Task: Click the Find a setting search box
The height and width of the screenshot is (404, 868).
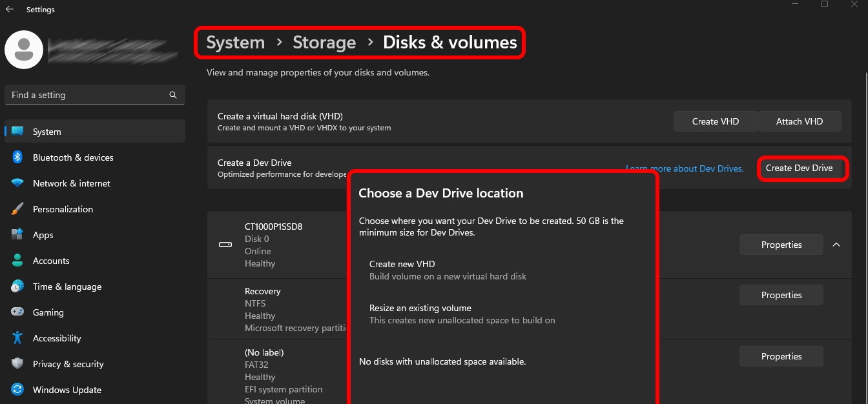Action: 87,95
